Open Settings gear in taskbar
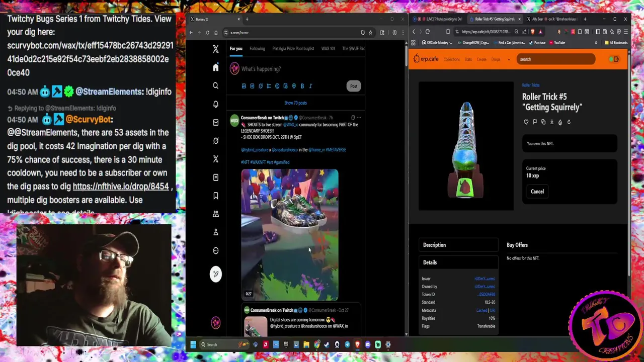 pyautogui.click(x=388, y=344)
